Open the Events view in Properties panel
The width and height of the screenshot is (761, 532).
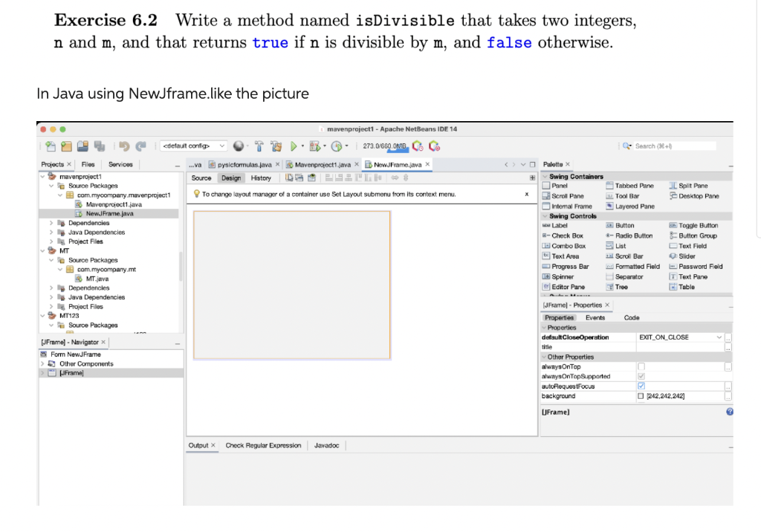(x=595, y=318)
